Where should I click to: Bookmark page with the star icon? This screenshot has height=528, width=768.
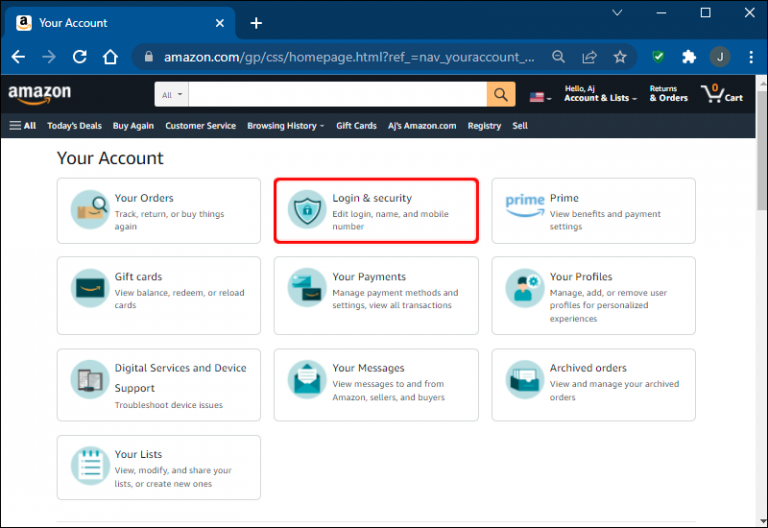(x=620, y=57)
